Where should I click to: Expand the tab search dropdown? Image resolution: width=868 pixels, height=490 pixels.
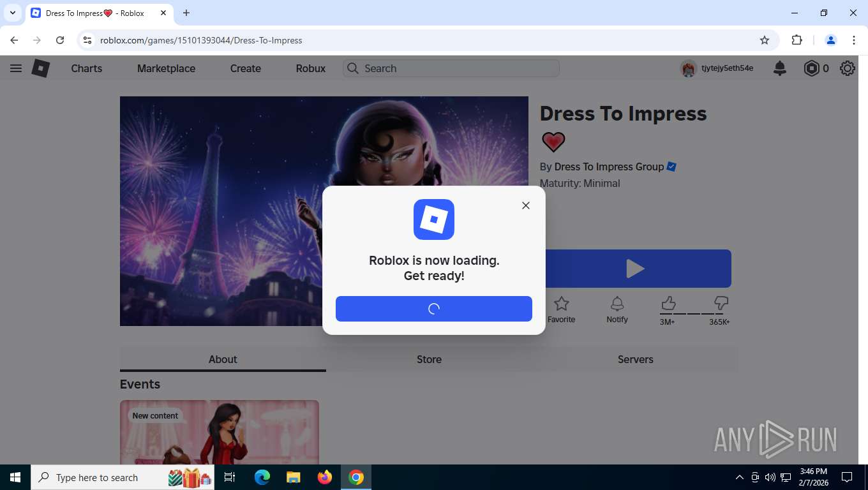12,13
